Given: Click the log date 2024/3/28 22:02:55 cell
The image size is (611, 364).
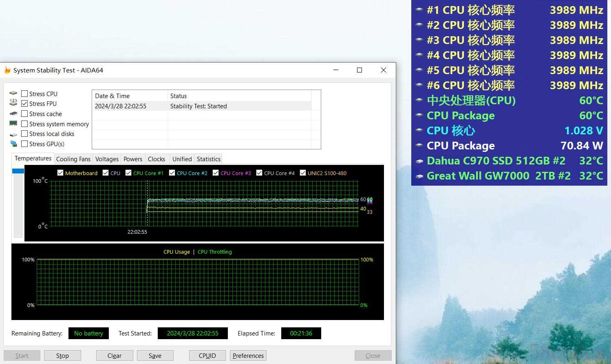Looking at the screenshot, I should (121, 106).
